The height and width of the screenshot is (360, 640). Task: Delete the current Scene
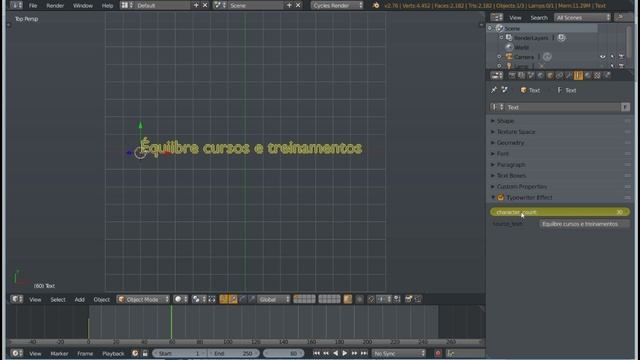298,5
